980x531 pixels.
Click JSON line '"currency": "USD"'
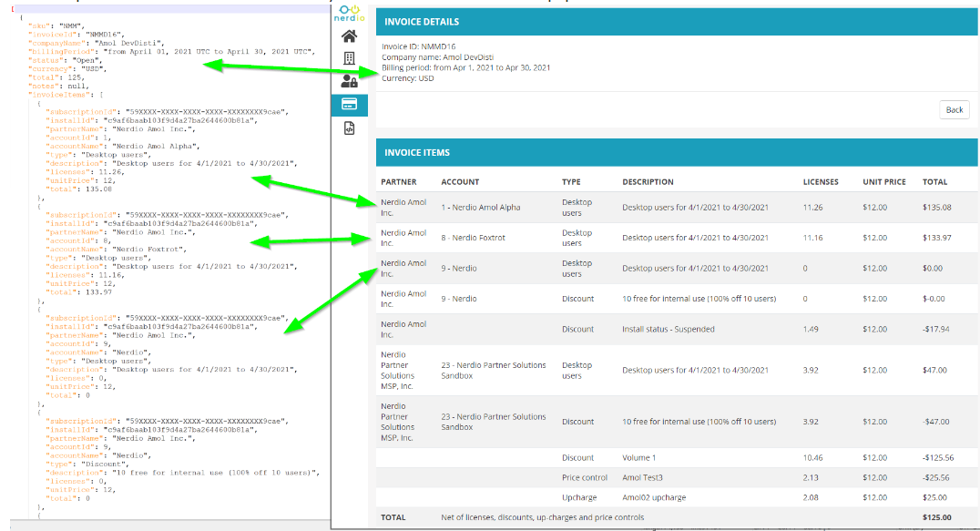(67, 68)
